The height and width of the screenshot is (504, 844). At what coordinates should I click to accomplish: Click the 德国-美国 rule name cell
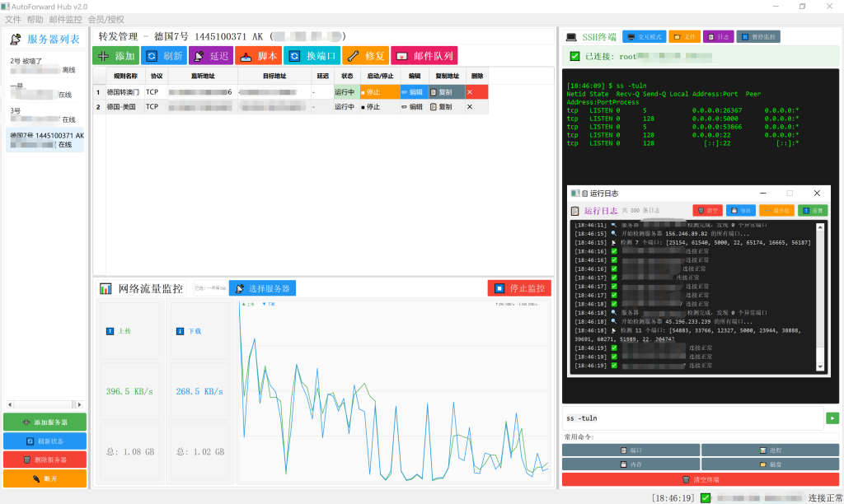coord(124,106)
